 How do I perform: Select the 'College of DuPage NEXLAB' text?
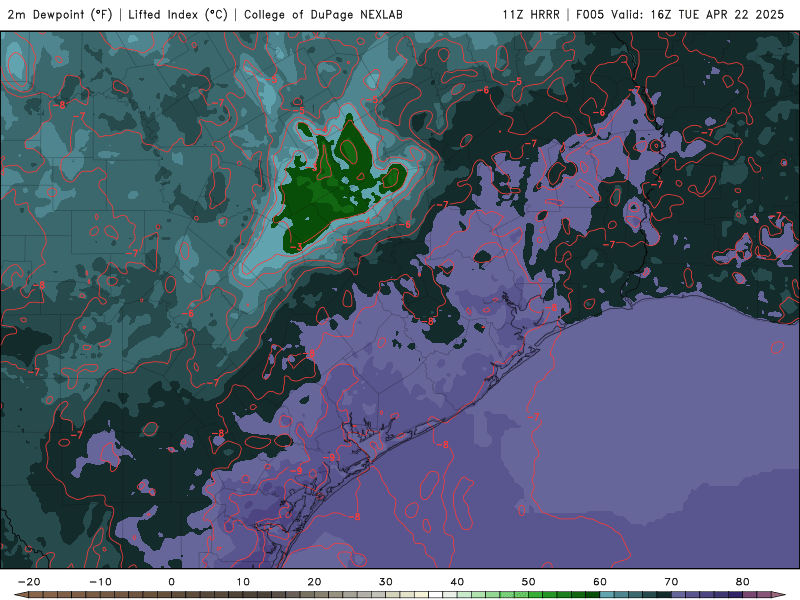pos(323,15)
